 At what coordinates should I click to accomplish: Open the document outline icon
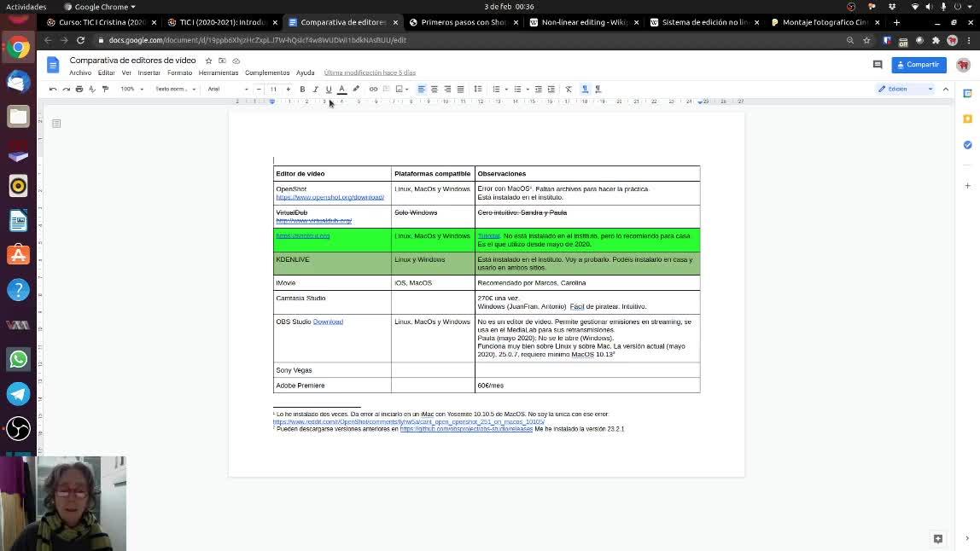(56, 124)
